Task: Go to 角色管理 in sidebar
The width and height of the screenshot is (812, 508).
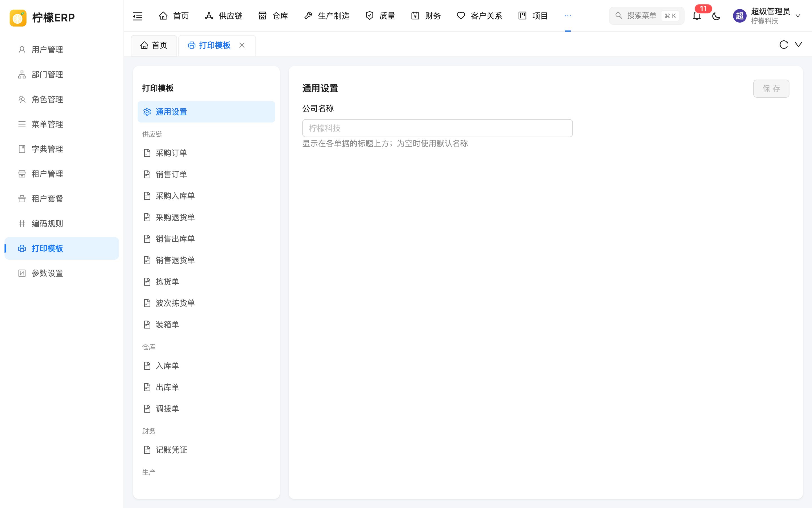Action: click(x=62, y=99)
